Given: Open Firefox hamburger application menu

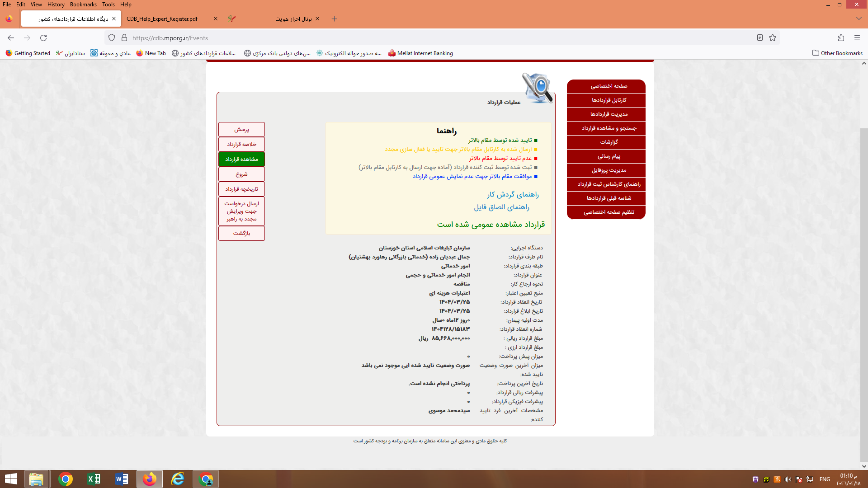Looking at the screenshot, I should [857, 38].
